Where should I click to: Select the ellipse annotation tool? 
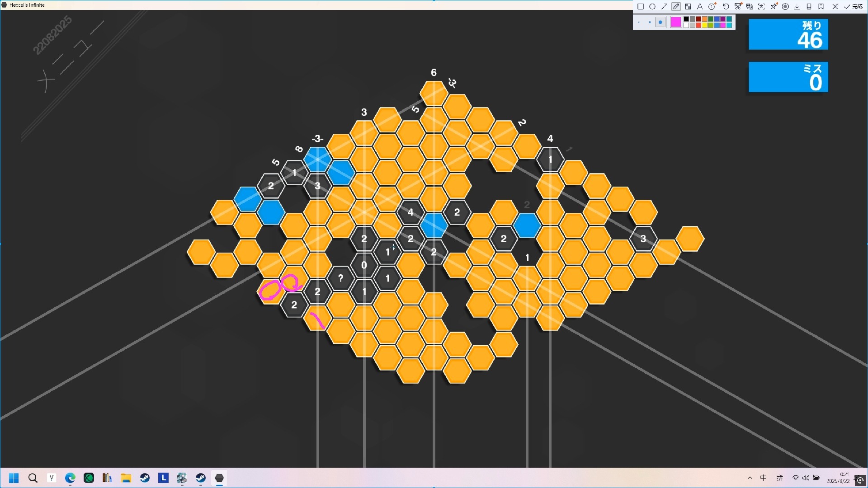tap(652, 6)
